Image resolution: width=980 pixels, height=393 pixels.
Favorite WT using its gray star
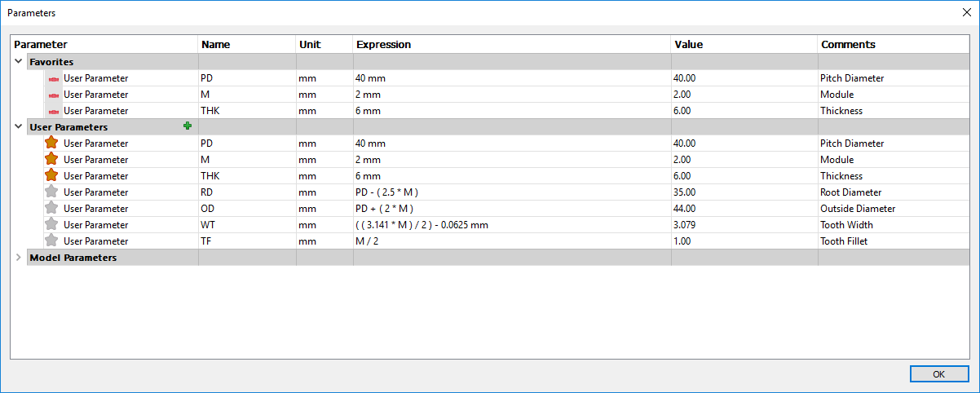point(52,224)
